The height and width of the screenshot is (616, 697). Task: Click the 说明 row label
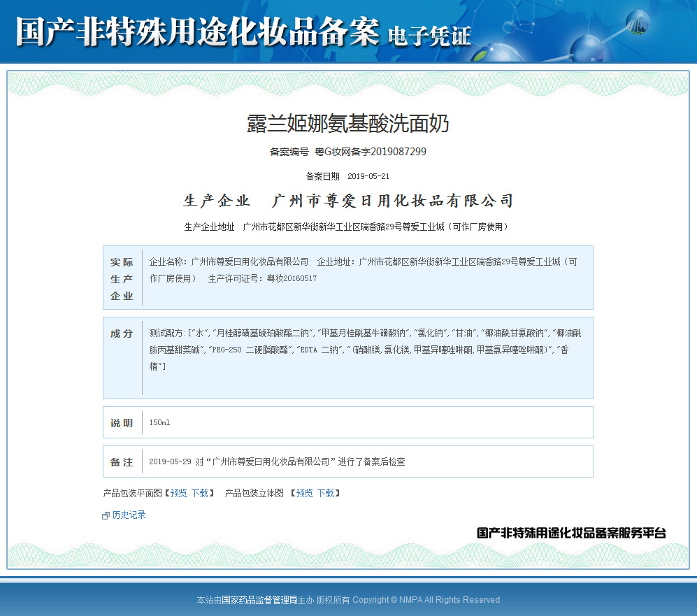(122, 423)
